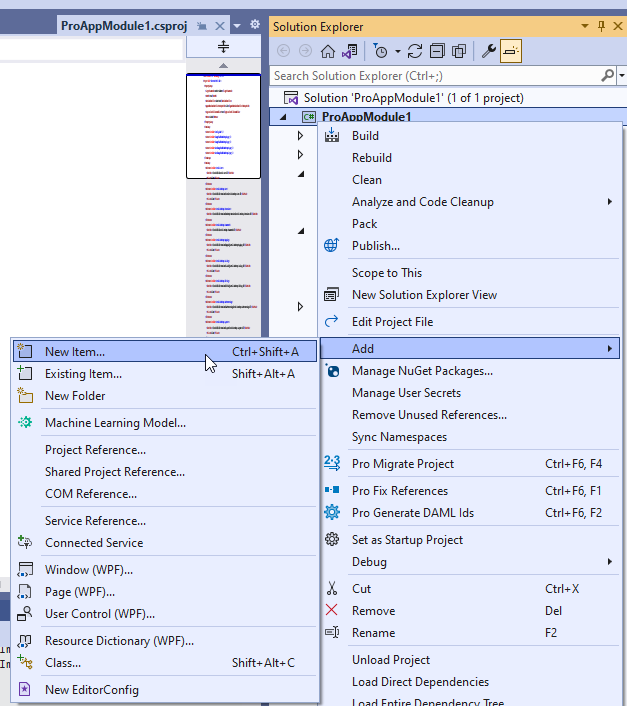
Task: Toggle the pending changes filter clock button
Action: [380, 51]
